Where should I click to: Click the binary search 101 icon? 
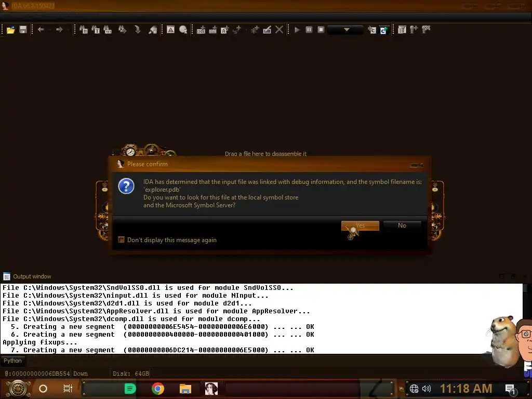(x=108, y=30)
